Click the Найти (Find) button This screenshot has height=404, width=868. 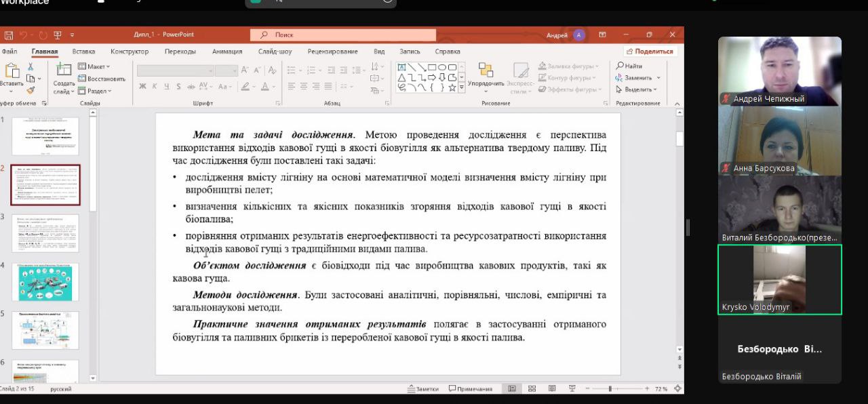[x=629, y=66]
